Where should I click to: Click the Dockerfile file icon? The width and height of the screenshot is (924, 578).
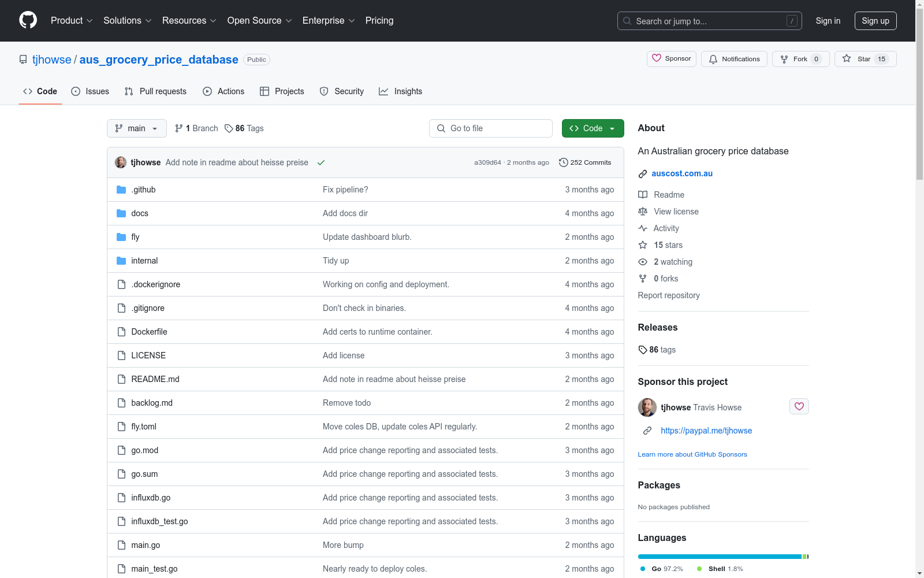[x=121, y=332]
